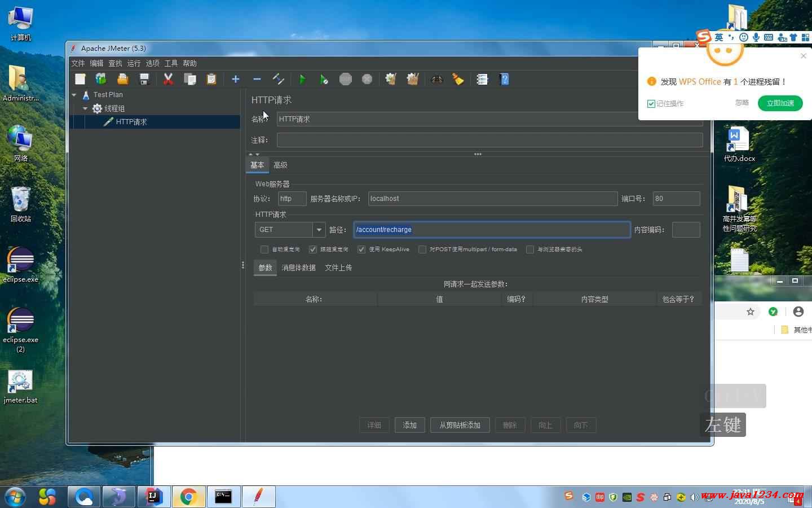812x508 pixels.
Task: Toggle 跟随重定向 checkbox
Action: [x=313, y=249]
